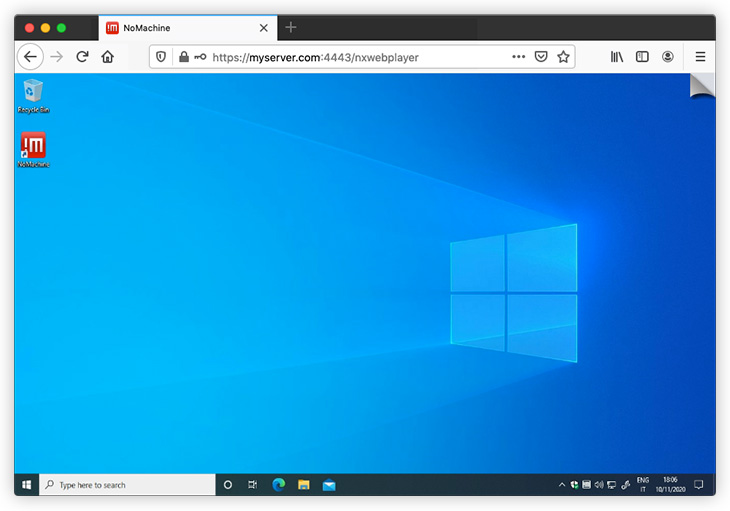Image resolution: width=730 pixels, height=511 pixels.
Task: Reload the page in Firefox
Action: tap(82, 57)
